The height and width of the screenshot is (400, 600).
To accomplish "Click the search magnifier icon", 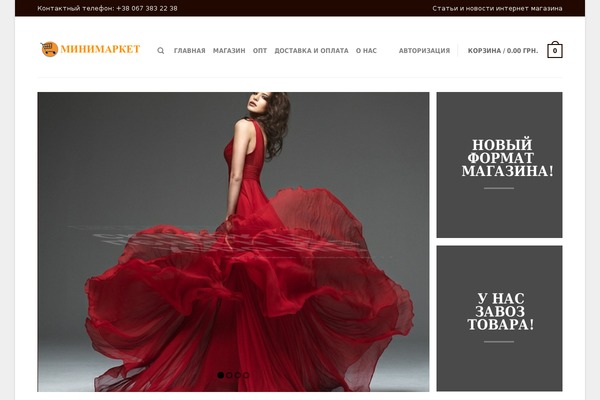I will point(161,51).
